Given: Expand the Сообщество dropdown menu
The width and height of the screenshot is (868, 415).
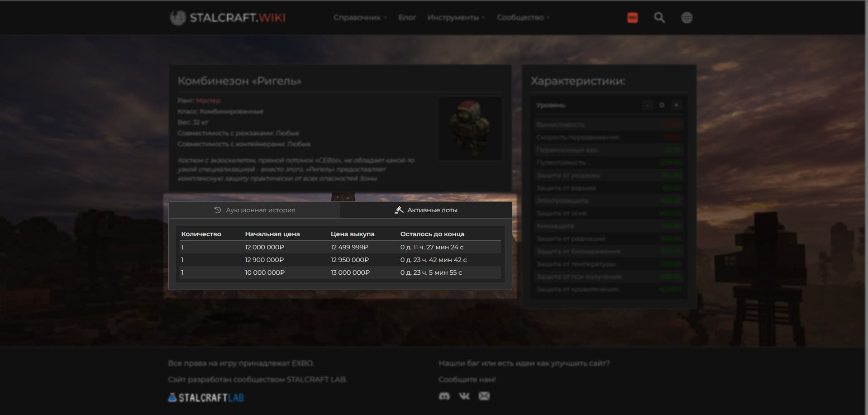Looking at the screenshot, I should click(523, 18).
